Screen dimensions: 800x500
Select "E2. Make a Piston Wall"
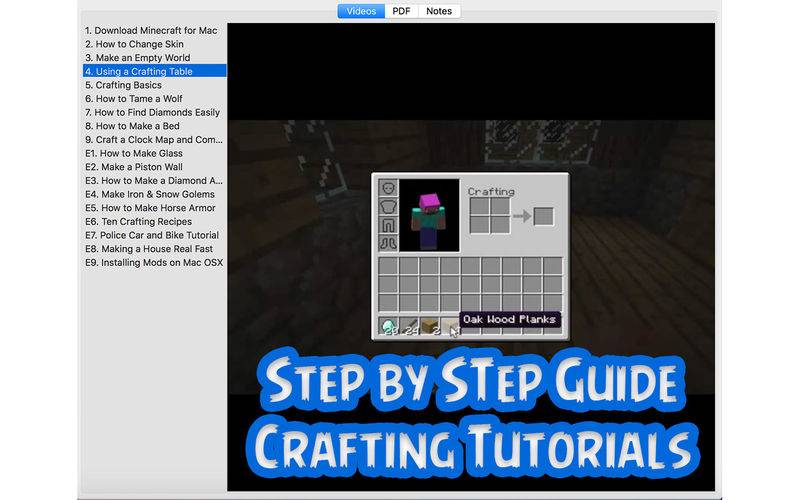click(x=154, y=167)
